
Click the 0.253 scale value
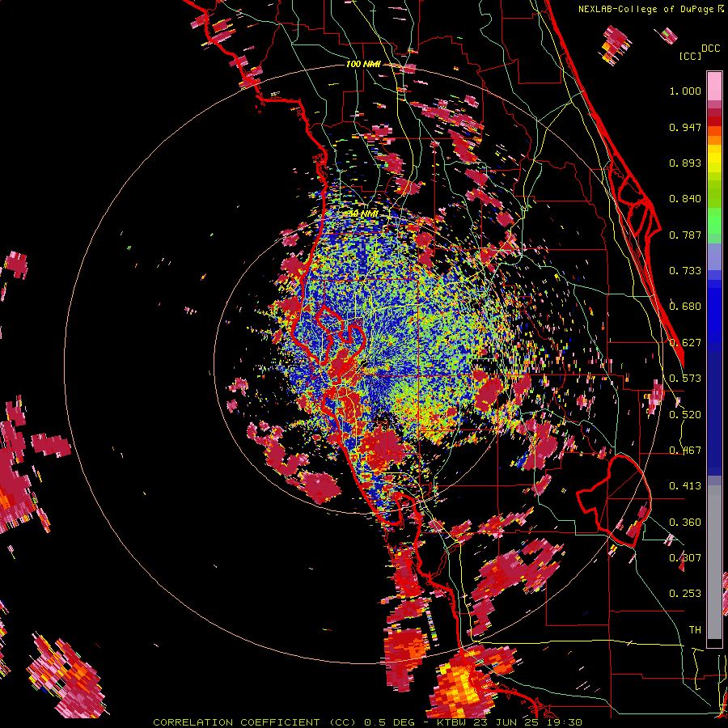click(685, 594)
